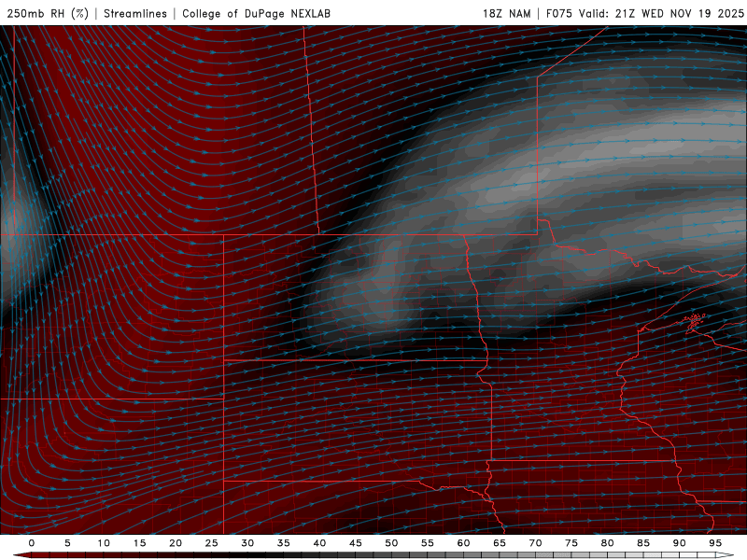Image resolution: width=747 pixels, height=560 pixels.
Task: Click the color bar label "55"
Action: [428, 543]
